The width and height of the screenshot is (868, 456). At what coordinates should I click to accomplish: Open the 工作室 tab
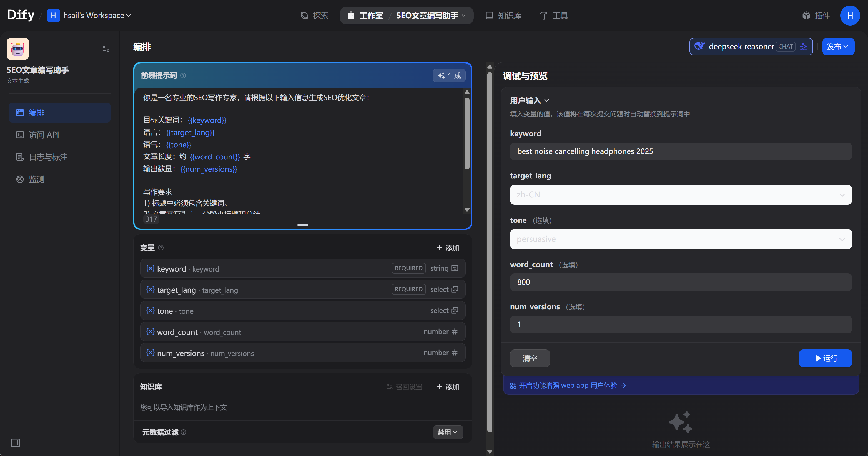click(x=365, y=16)
